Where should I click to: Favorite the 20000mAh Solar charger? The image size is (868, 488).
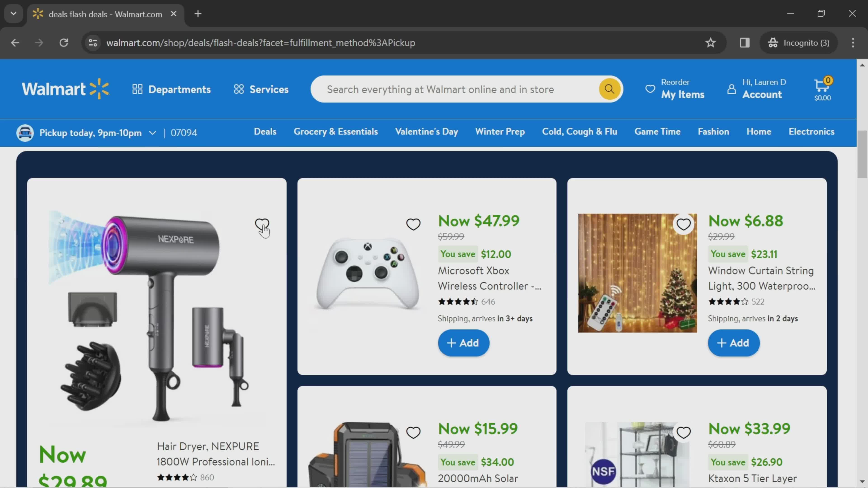click(413, 432)
